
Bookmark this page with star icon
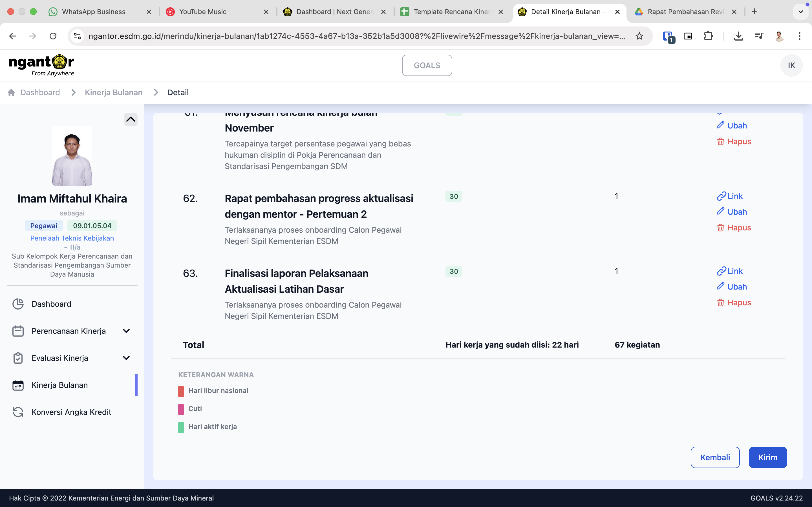tap(639, 36)
